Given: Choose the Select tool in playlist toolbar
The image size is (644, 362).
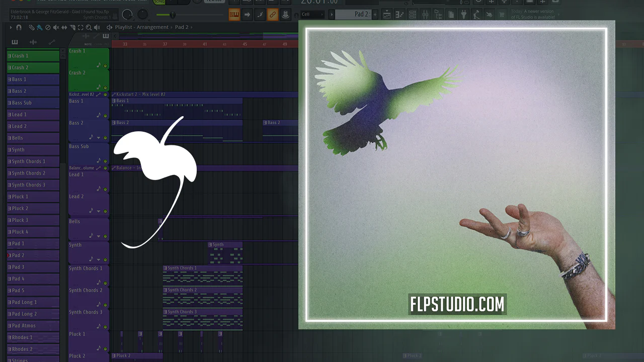Looking at the screenshot, I should tap(80, 27).
